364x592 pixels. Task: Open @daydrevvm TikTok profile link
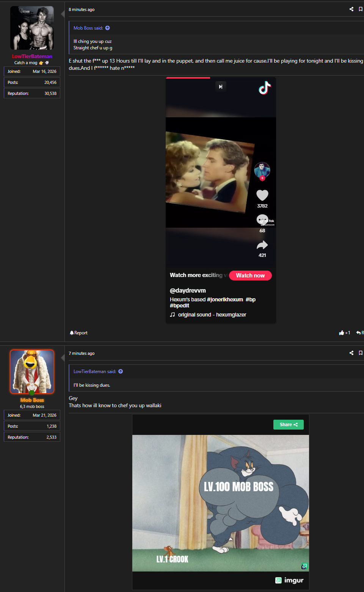188,291
